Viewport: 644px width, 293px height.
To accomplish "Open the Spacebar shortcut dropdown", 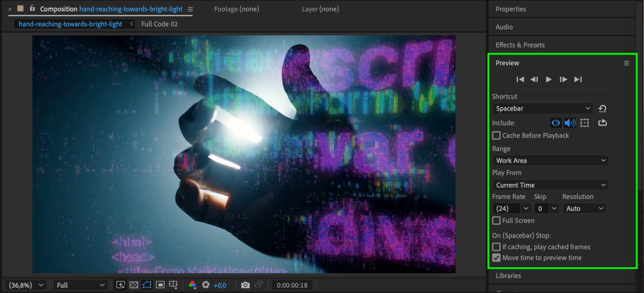I will [543, 109].
